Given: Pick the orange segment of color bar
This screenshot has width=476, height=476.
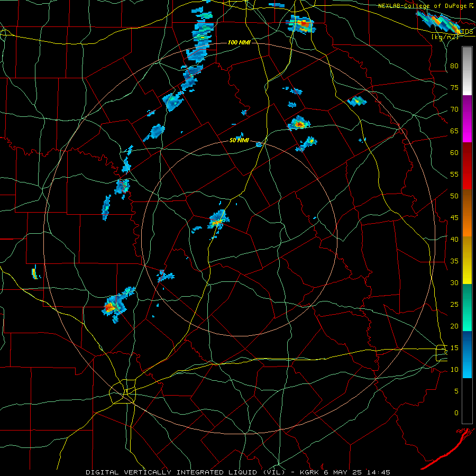Looking at the screenshot, I should click(x=467, y=213).
